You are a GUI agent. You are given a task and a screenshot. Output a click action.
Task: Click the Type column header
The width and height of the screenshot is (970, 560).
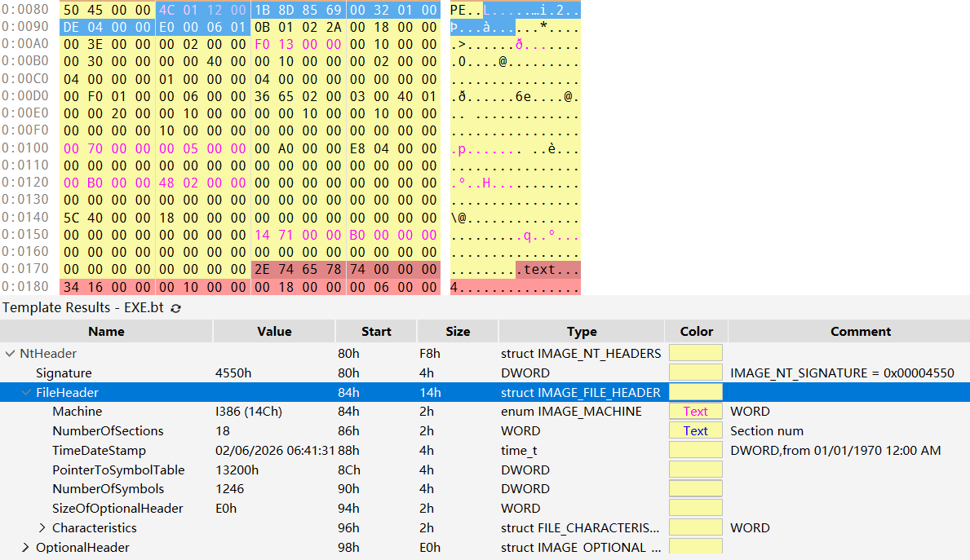pyautogui.click(x=582, y=332)
